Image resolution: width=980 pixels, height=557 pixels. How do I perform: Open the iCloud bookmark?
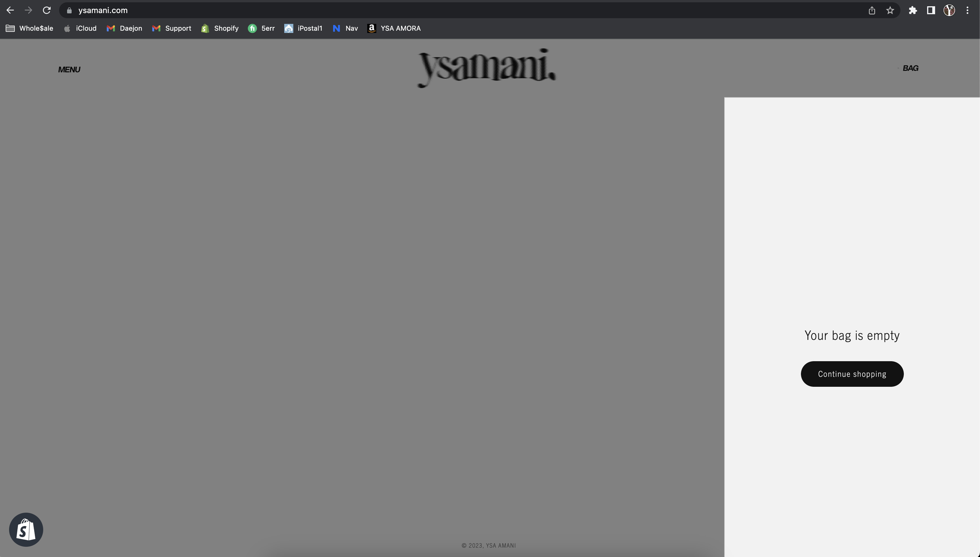(x=80, y=28)
